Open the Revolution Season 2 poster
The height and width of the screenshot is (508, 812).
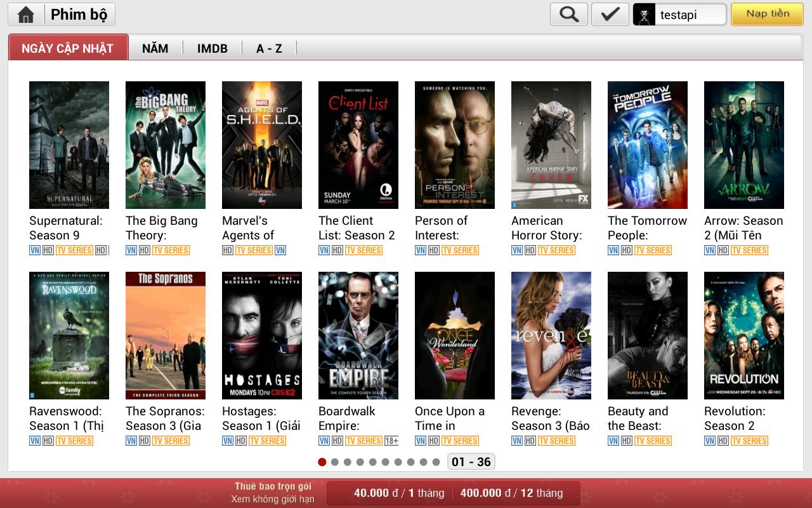click(x=744, y=335)
